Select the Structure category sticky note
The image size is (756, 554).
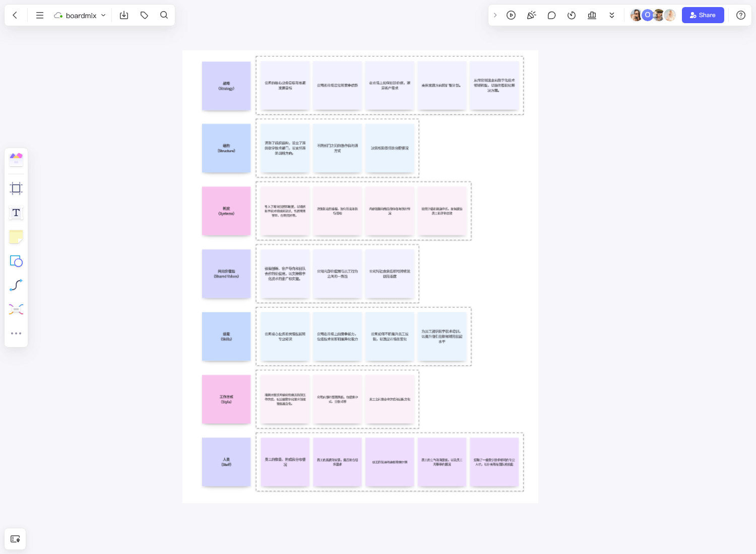pyautogui.click(x=226, y=149)
